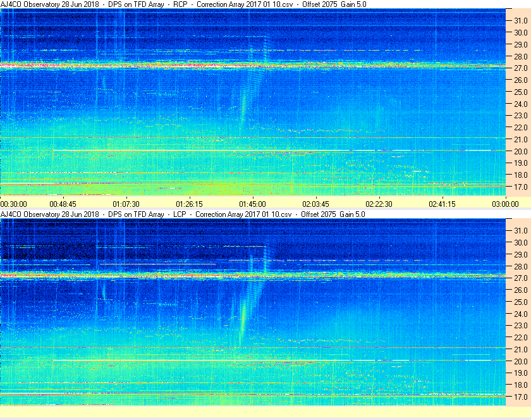Click 28.0 frequency label on RCP axis
The height and width of the screenshot is (420, 531).
[x=521, y=56]
